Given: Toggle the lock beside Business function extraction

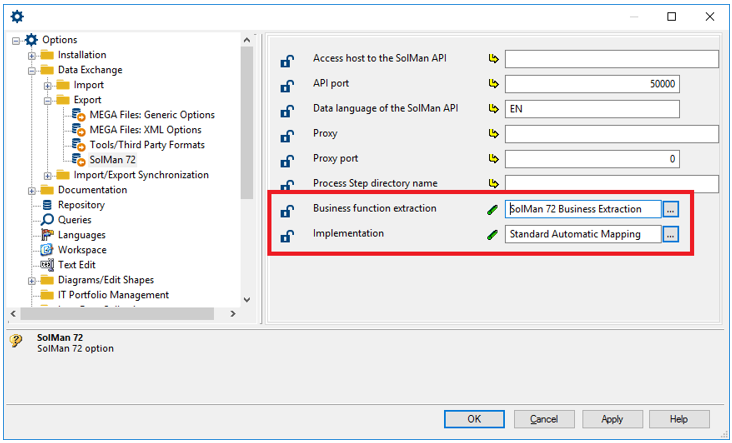Looking at the screenshot, I should click(x=287, y=211).
